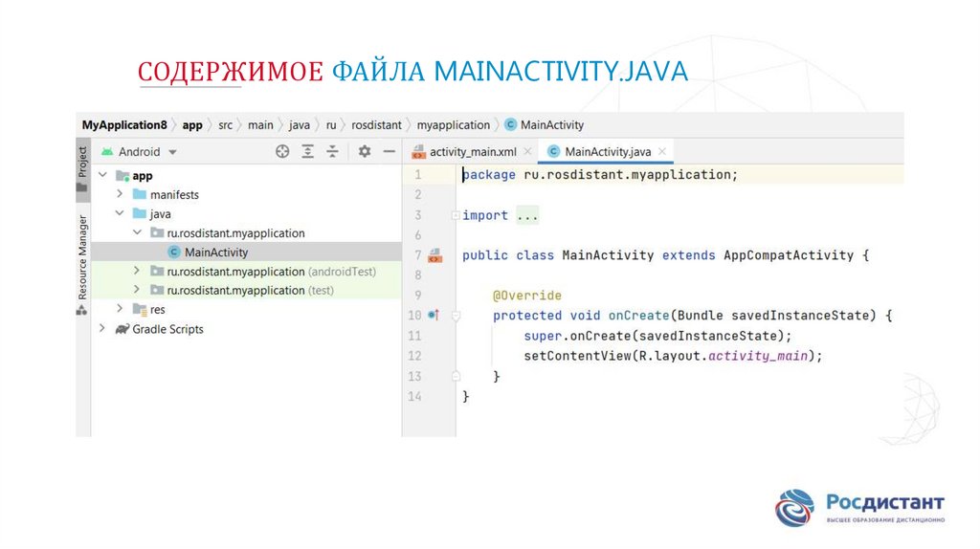Open the Resource Manager side tab
The width and height of the screenshot is (980, 549).
[x=82, y=257]
